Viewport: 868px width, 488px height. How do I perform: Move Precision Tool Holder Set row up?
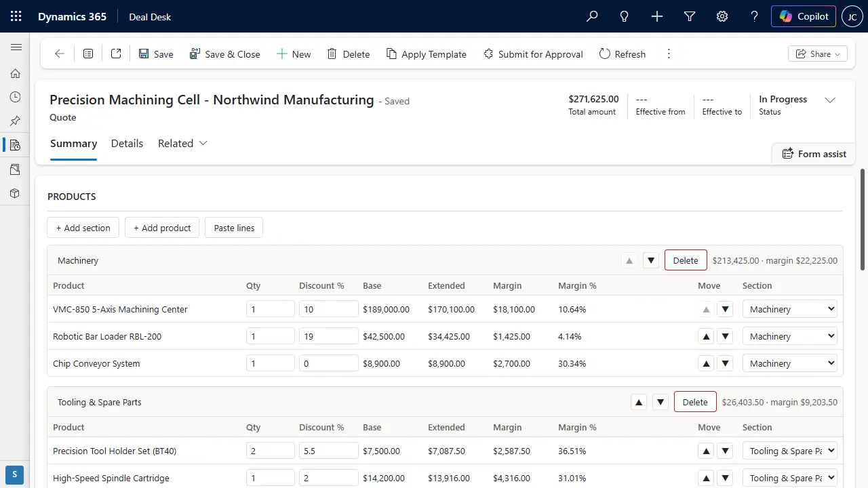click(706, 451)
